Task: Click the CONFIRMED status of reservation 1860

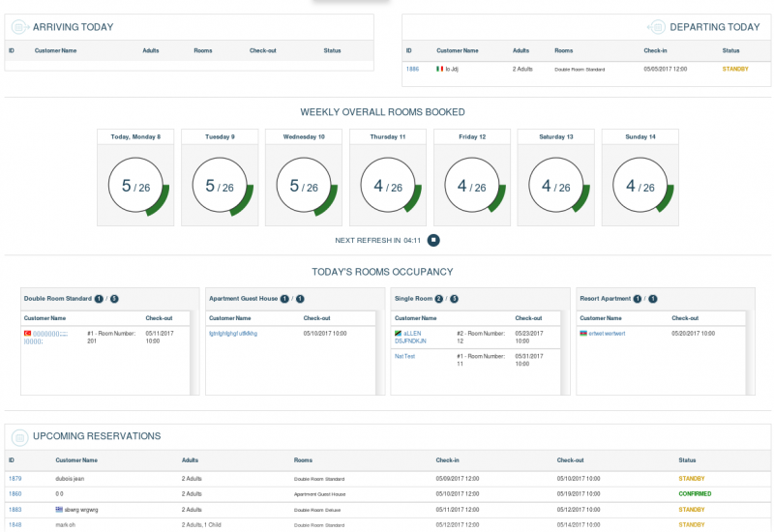Action: (x=695, y=494)
